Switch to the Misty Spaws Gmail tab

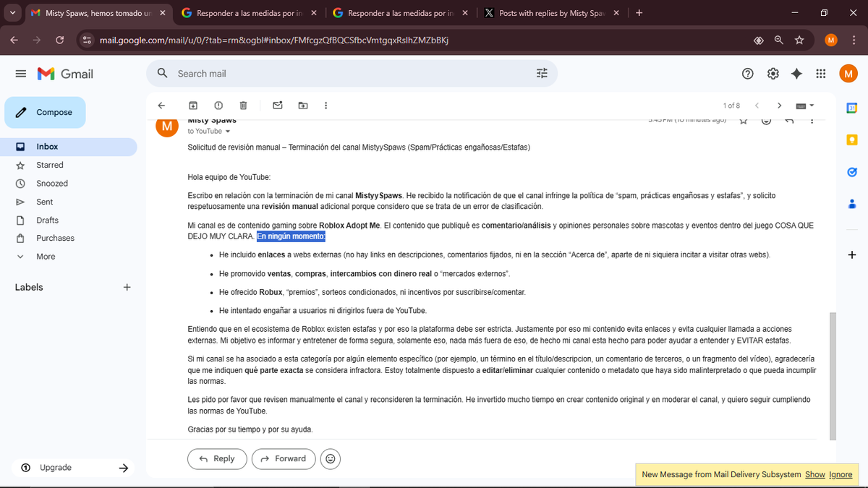98,13
